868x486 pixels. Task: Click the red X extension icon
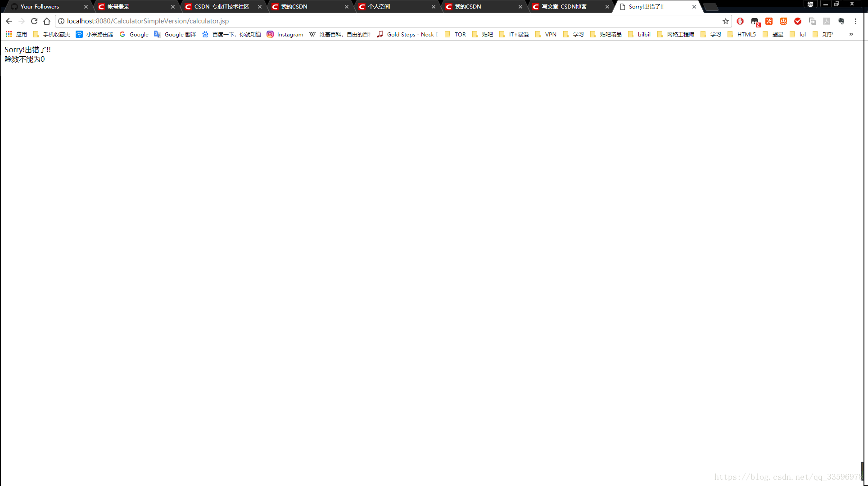(x=769, y=21)
